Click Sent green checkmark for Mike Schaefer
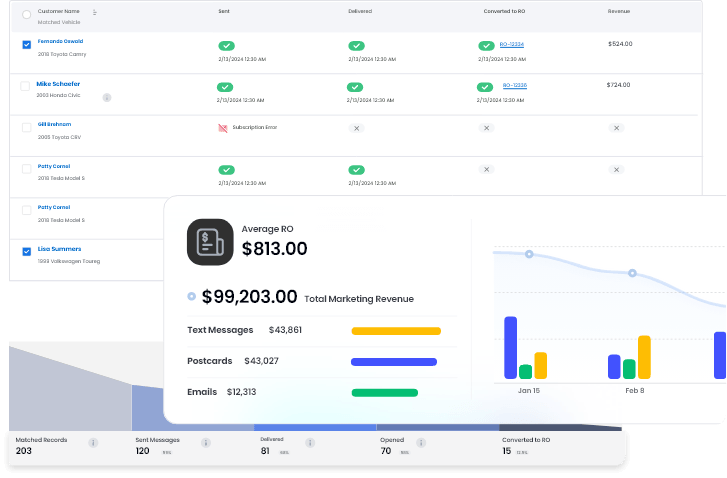727x478 pixels. point(225,87)
